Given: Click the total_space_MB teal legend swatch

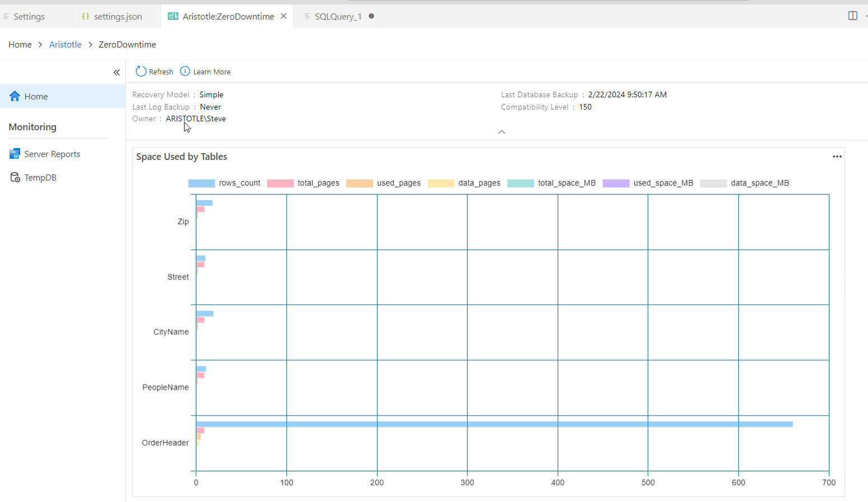Looking at the screenshot, I should (520, 183).
